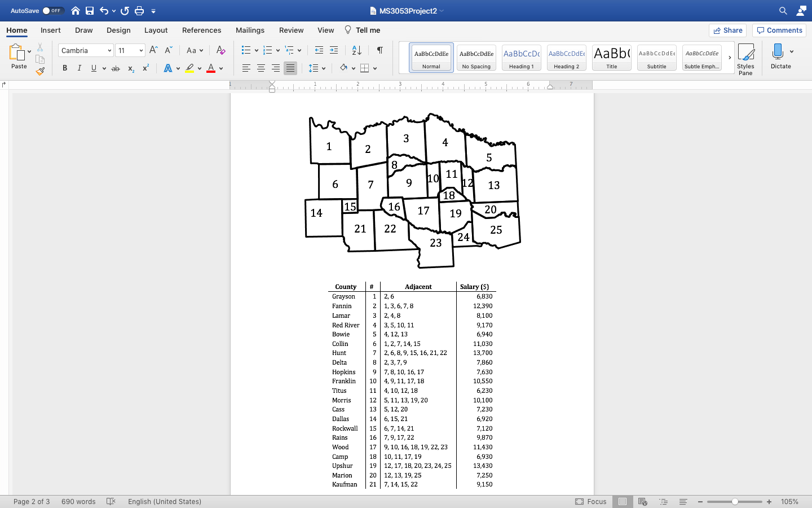Image resolution: width=812 pixels, height=508 pixels.
Task: Toggle Print Layout view in status bar
Action: click(x=623, y=501)
